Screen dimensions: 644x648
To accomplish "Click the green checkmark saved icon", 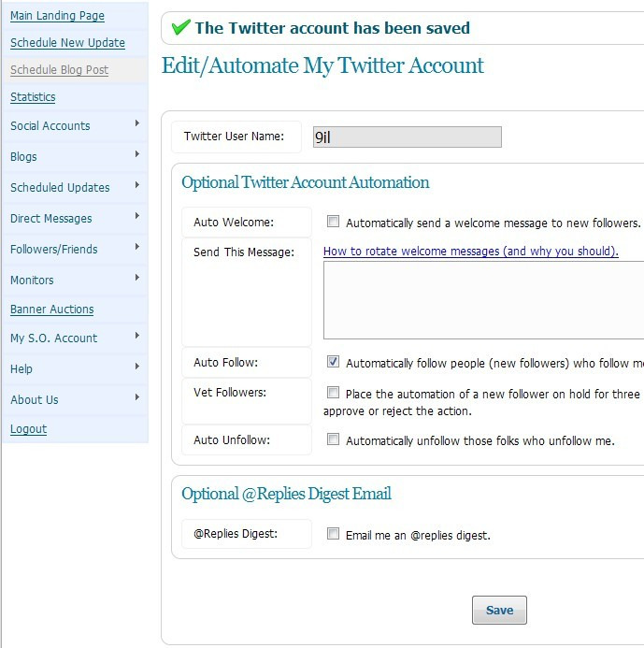I will click(x=181, y=27).
